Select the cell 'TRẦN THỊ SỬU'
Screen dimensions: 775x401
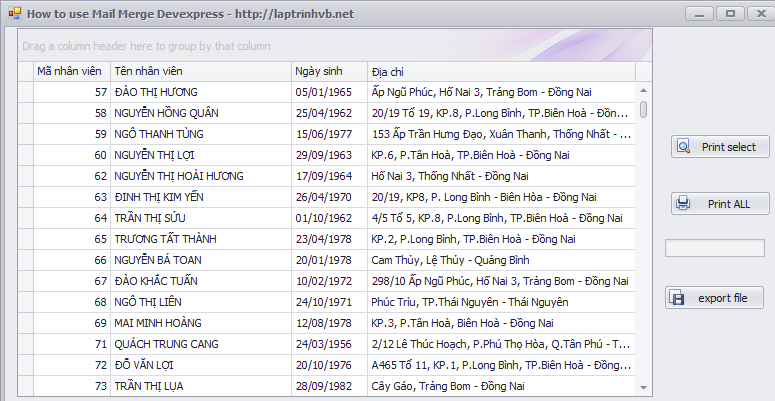tap(201, 218)
